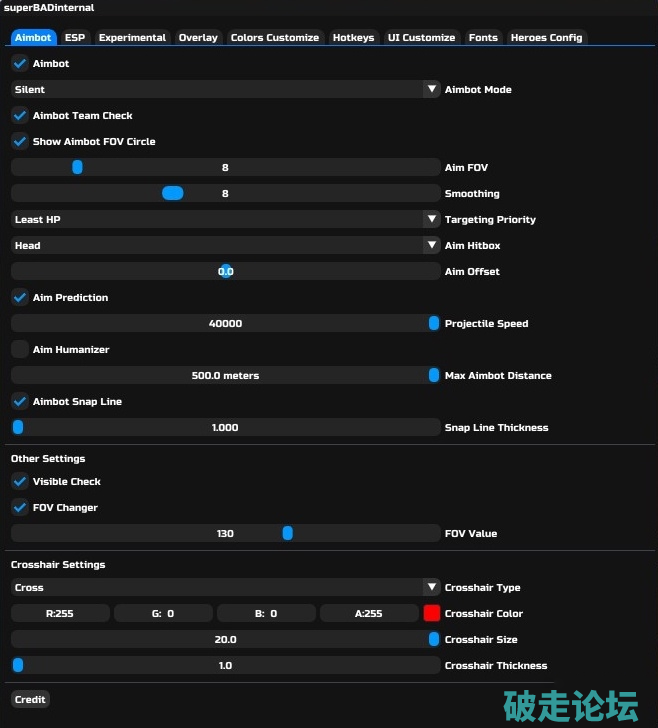Open the Fonts tab
658x728 pixels.
(x=483, y=38)
